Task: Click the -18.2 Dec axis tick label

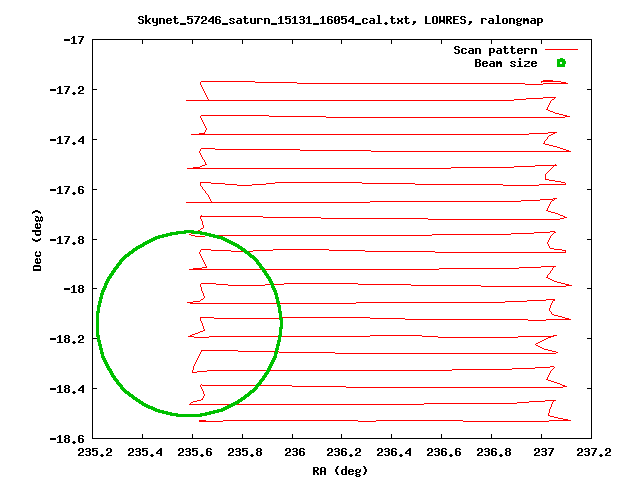Action: tap(67, 339)
